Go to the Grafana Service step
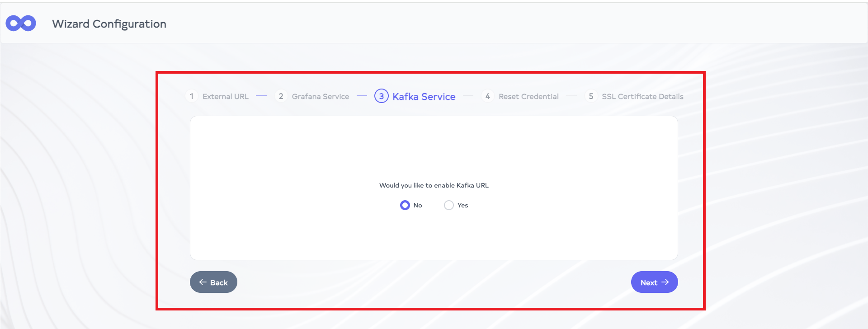Image resolution: width=868 pixels, height=329 pixels. [x=320, y=97]
